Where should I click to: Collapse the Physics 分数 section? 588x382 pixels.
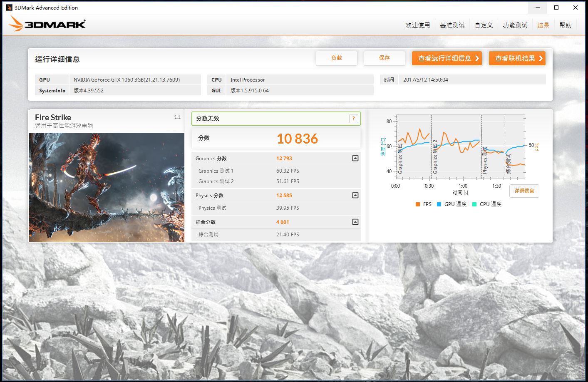[355, 195]
